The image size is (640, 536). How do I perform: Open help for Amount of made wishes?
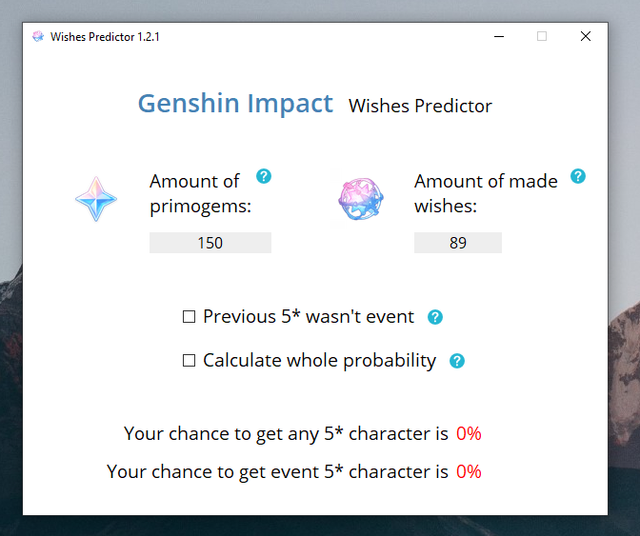click(x=578, y=176)
